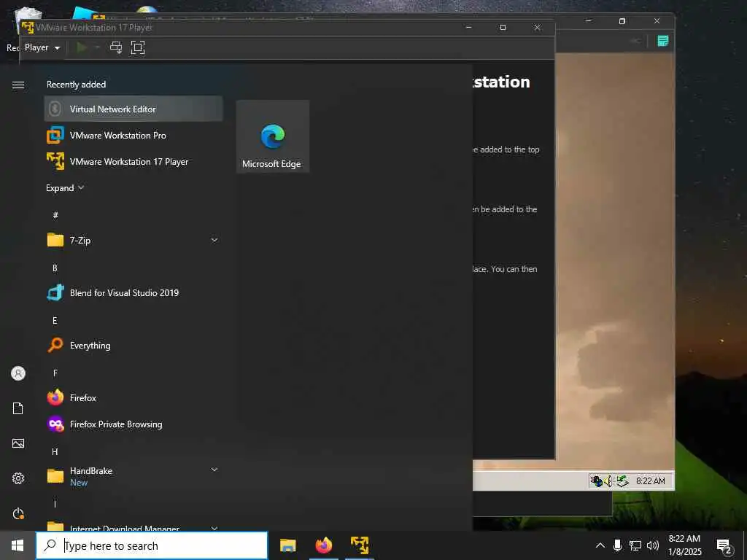
Task: Close the background window behind VMware Player
Action: tap(657, 21)
